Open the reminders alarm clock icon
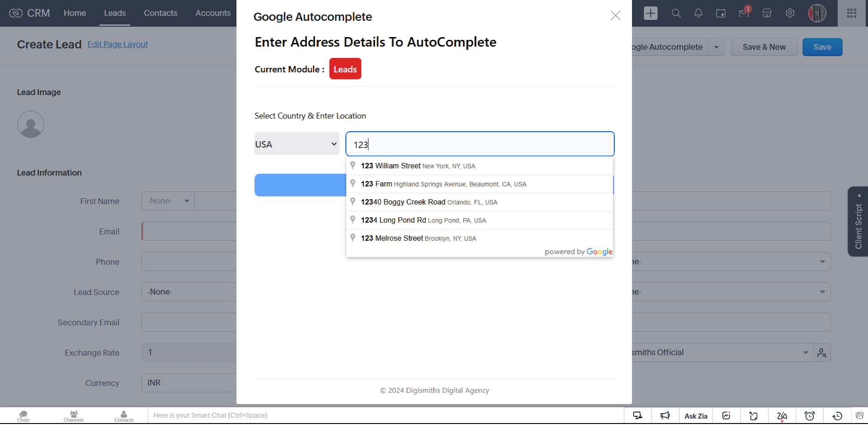 [x=809, y=416]
